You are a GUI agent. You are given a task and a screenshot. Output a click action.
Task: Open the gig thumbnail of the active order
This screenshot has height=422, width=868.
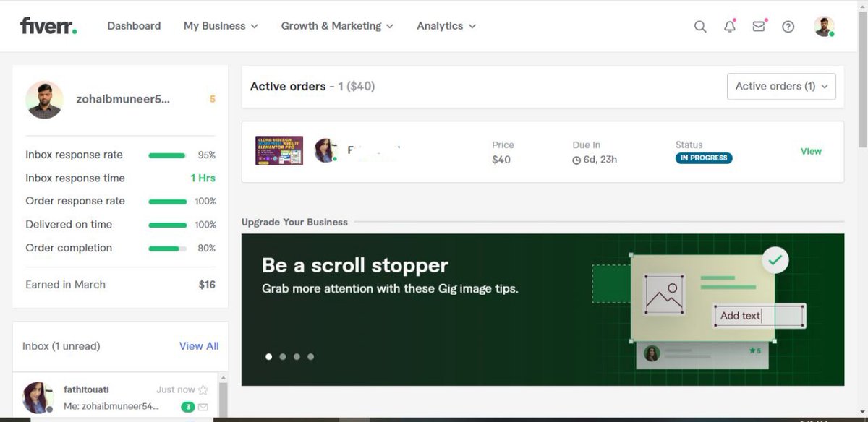279,150
